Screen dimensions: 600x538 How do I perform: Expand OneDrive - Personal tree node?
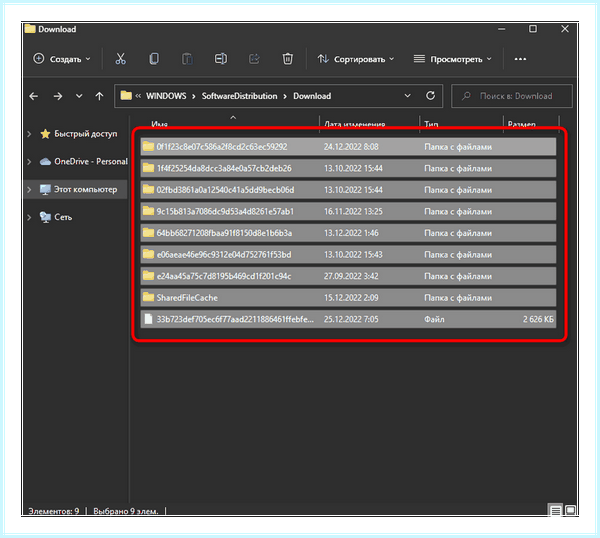click(29, 162)
